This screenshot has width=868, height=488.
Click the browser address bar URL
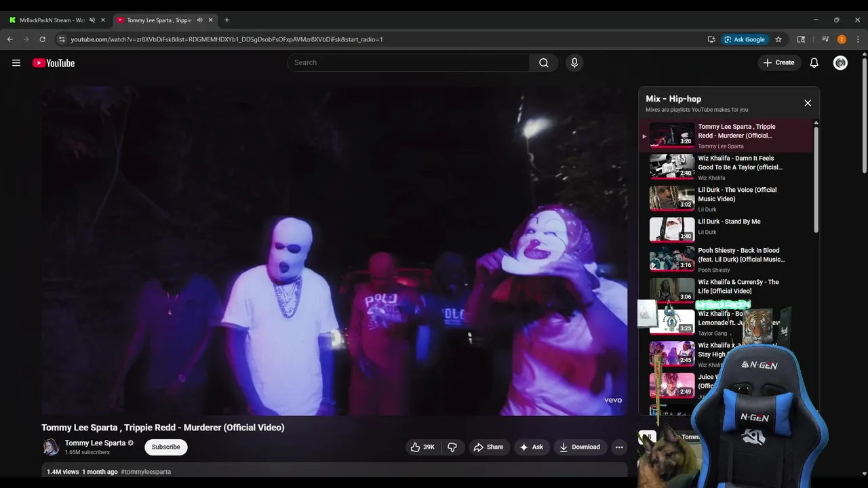point(226,39)
